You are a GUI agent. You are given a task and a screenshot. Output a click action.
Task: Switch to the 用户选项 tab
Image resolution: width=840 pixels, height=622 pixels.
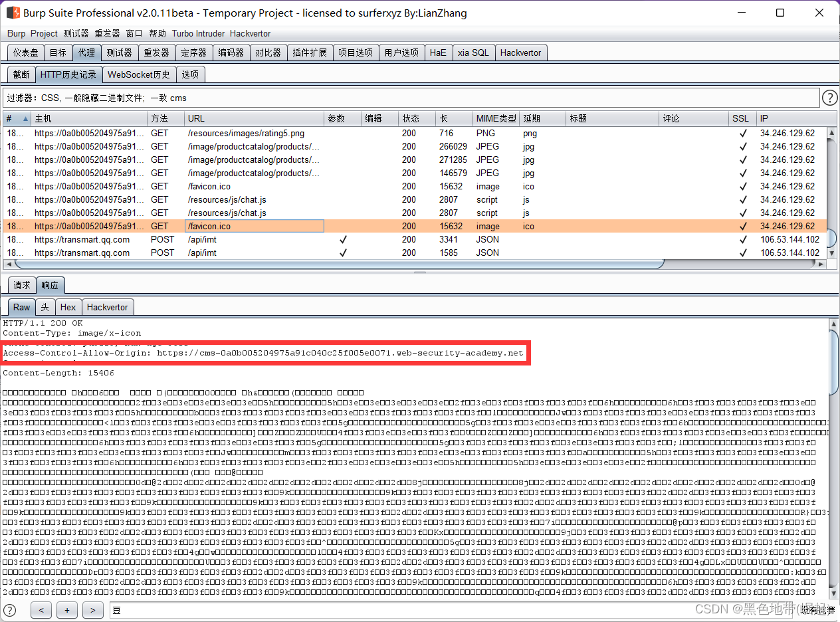401,52
